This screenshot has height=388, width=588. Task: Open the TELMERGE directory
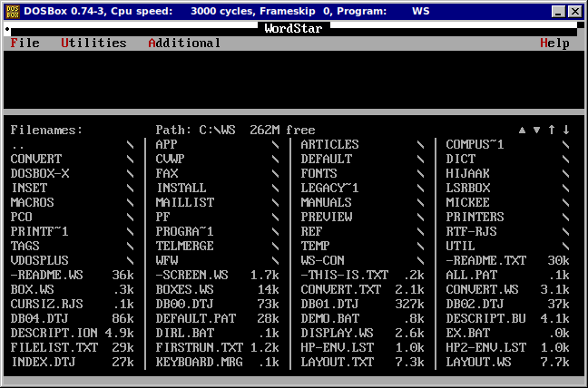pos(185,247)
